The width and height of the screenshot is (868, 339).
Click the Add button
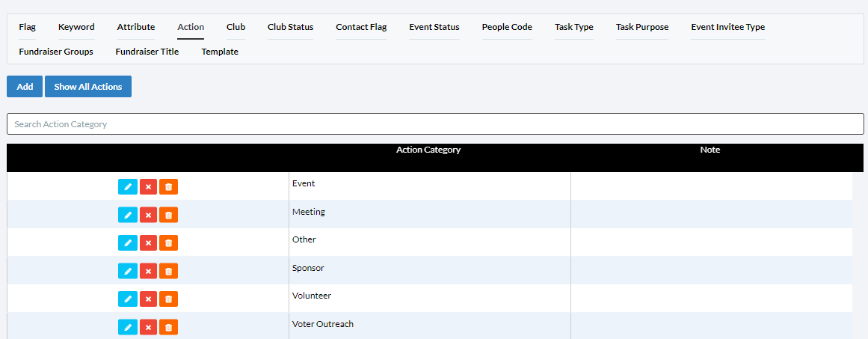click(x=25, y=87)
